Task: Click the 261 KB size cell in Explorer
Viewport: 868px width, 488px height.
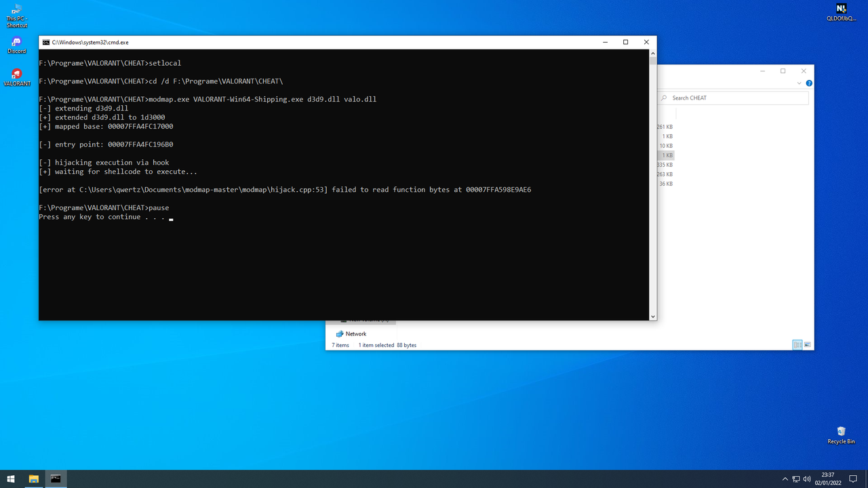Action: [x=665, y=127]
